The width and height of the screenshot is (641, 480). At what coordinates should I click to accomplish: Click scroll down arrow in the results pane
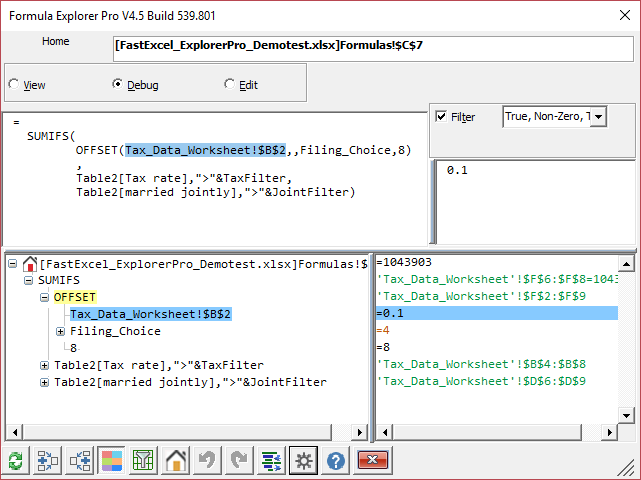coord(626,416)
